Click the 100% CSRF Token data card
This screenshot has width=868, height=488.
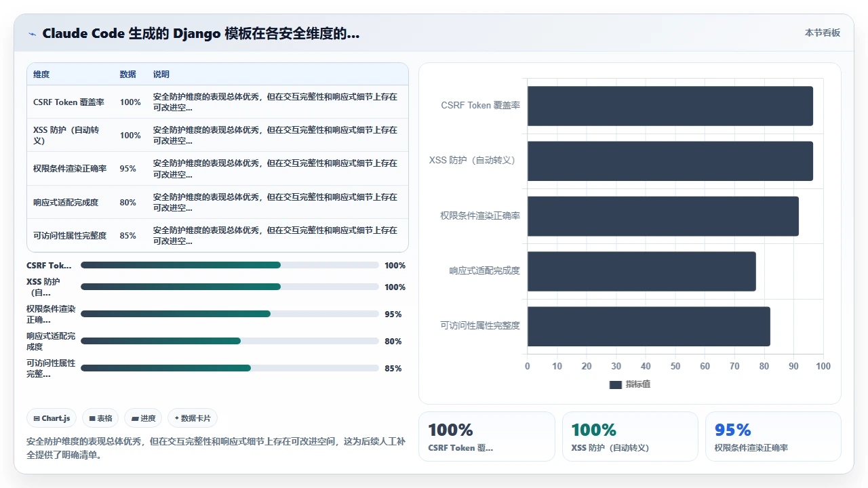pos(487,436)
